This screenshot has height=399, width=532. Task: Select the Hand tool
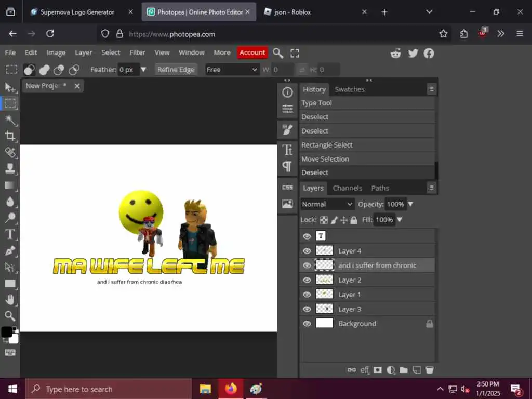[10, 300]
